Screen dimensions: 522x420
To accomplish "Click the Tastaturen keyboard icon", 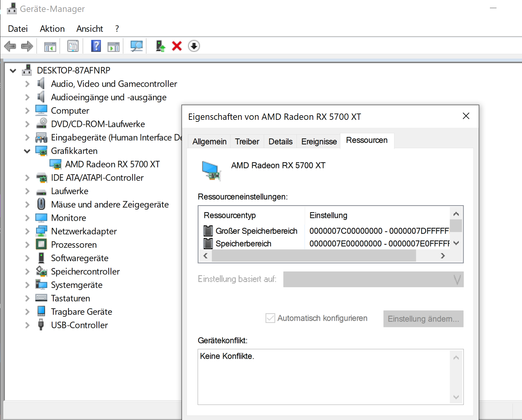I will coord(41,298).
